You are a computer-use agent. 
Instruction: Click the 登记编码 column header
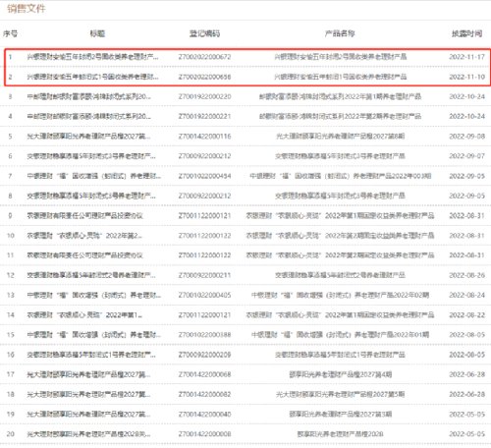204,33
